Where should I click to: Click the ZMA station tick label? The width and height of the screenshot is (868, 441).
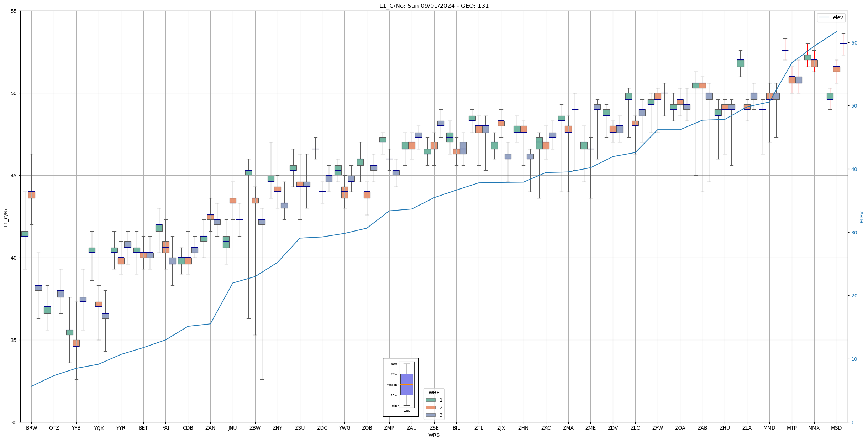tap(568, 428)
